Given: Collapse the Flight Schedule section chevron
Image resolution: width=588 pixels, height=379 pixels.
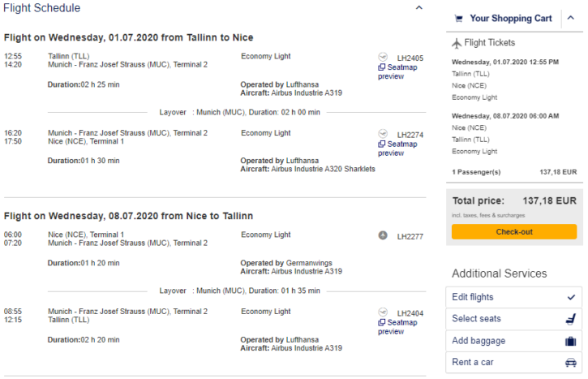Looking at the screenshot, I should 418,8.
